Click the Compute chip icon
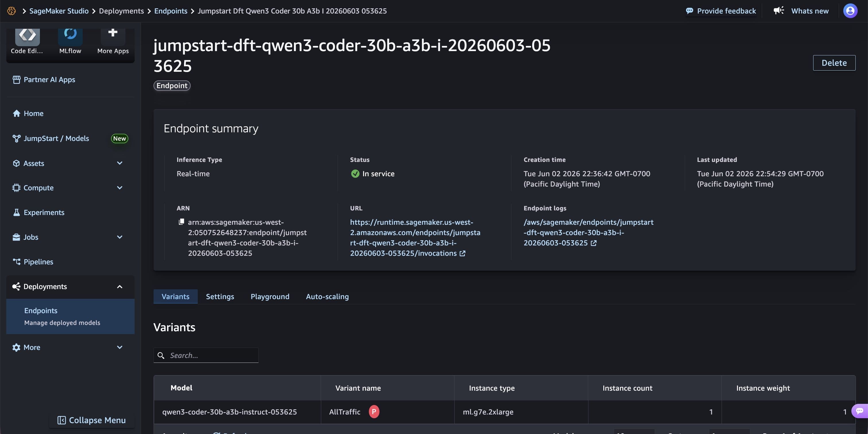 click(17, 188)
